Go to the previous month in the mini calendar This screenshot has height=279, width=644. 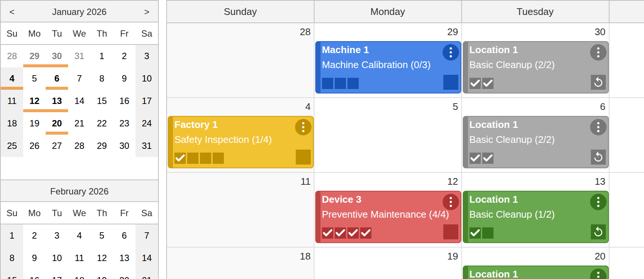point(12,11)
